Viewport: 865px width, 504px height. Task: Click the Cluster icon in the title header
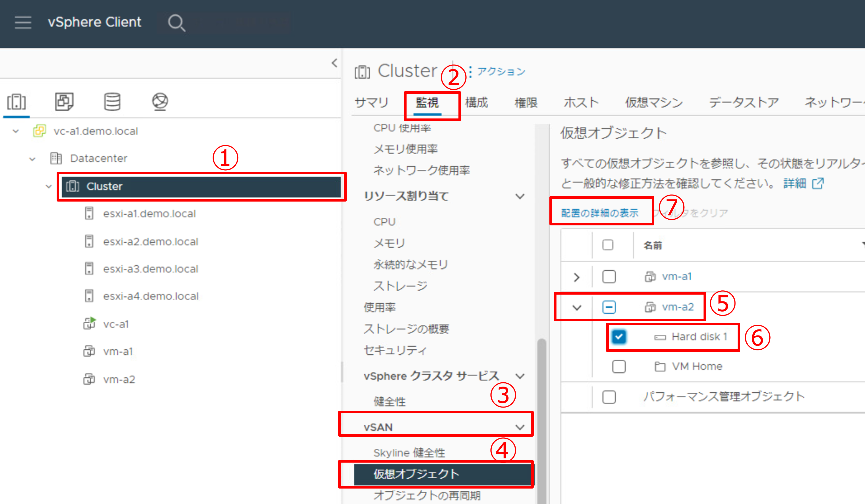pyautogui.click(x=362, y=72)
